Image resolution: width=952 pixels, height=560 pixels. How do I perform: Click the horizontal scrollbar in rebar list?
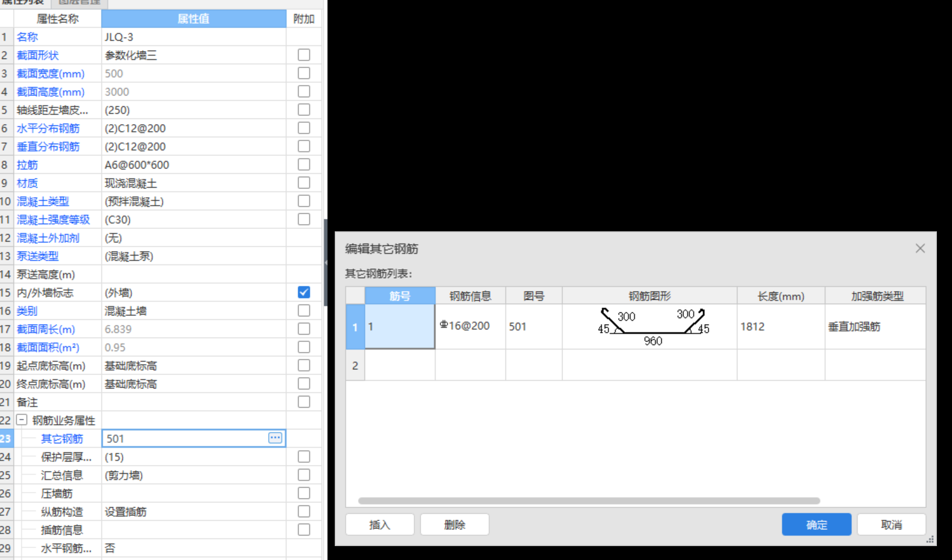pos(589,501)
